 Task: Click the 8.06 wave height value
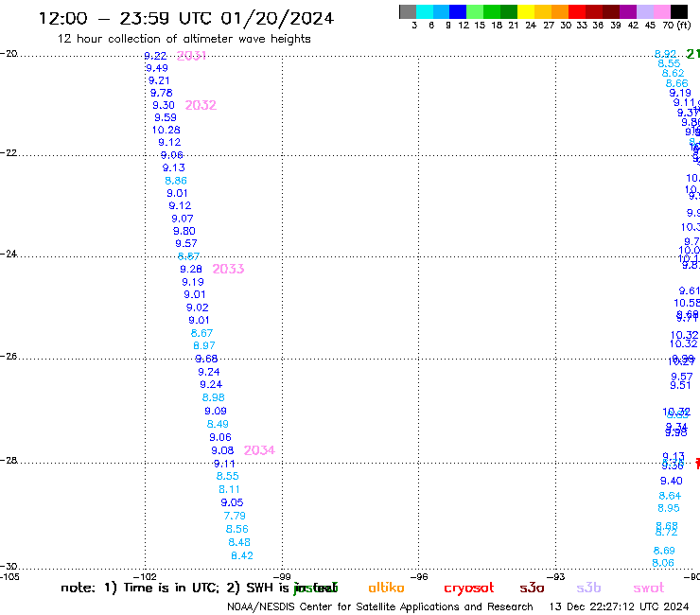[x=663, y=563]
